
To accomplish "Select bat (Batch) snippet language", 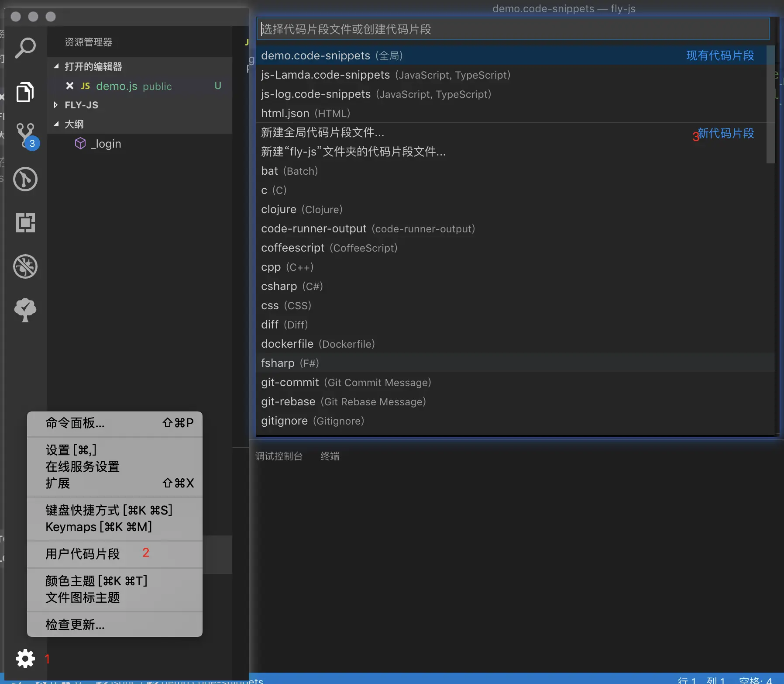I will (x=511, y=171).
